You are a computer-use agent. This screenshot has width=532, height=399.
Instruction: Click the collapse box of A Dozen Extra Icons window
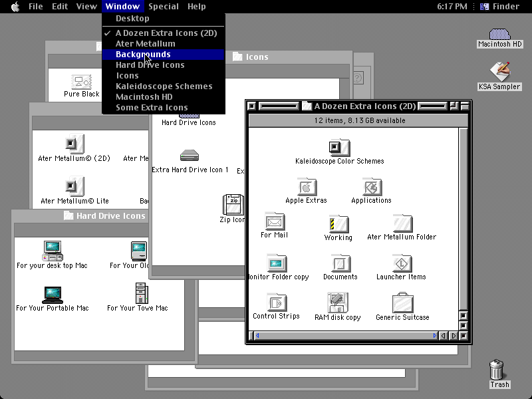coord(465,106)
